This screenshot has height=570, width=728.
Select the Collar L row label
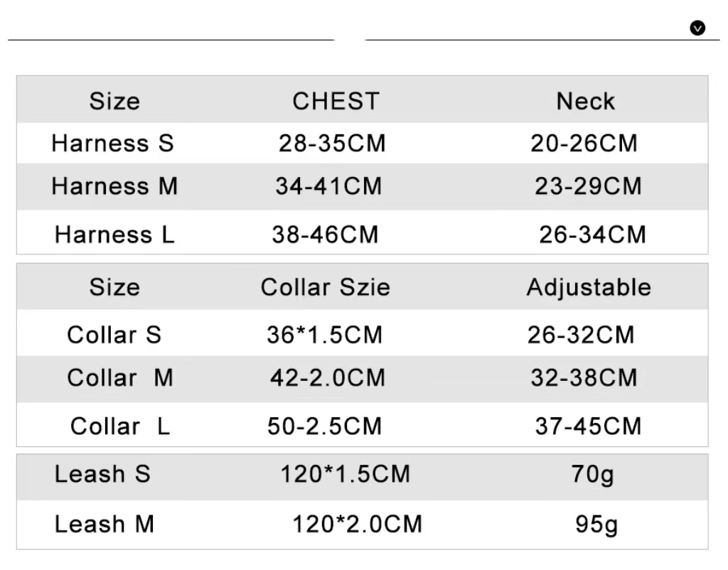coord(120,426)
